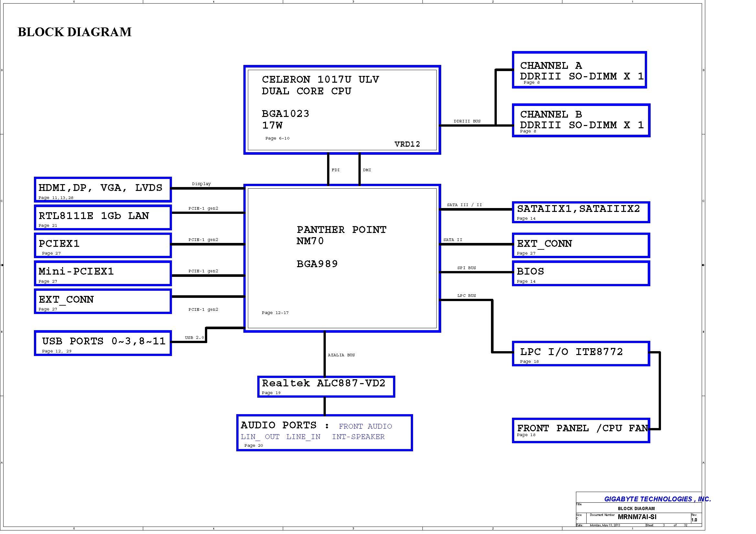
Task: Click the RTL8111E 1Gb LAN block
Action: [x=103, y=217]
